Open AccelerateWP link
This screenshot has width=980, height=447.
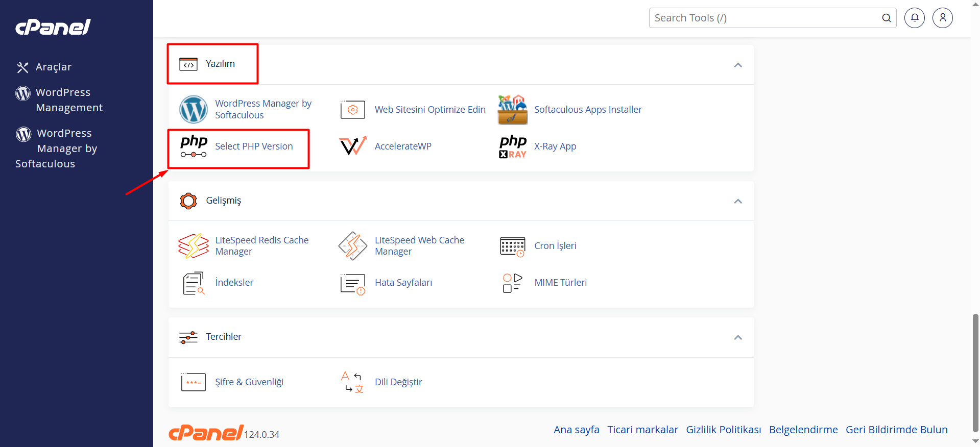(403, 146)
